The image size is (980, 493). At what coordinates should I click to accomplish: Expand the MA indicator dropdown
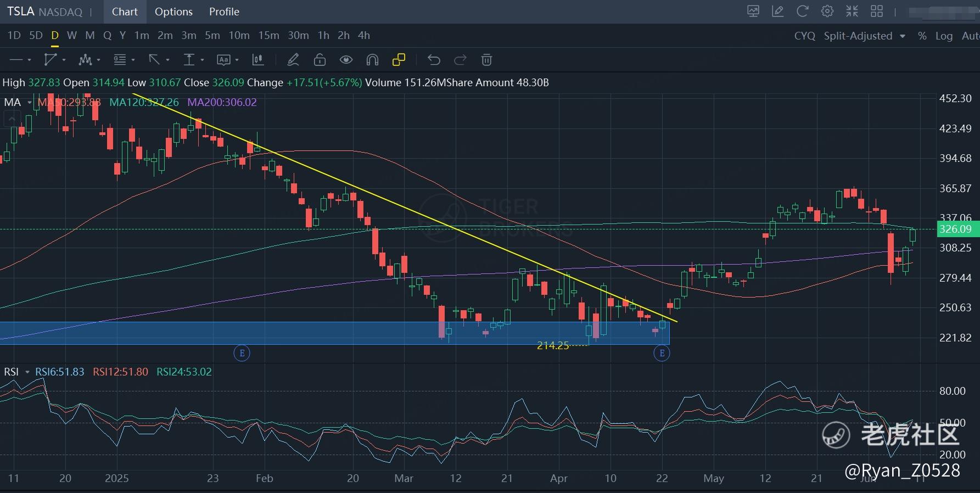(x=30, y=103)
